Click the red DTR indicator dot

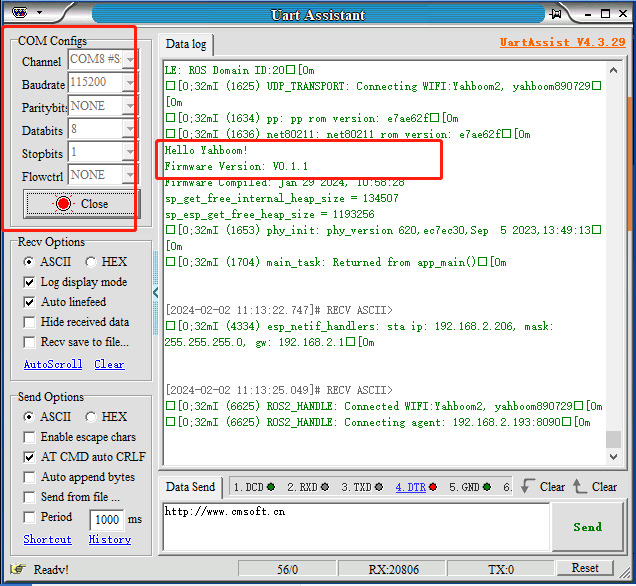point(433,487)
